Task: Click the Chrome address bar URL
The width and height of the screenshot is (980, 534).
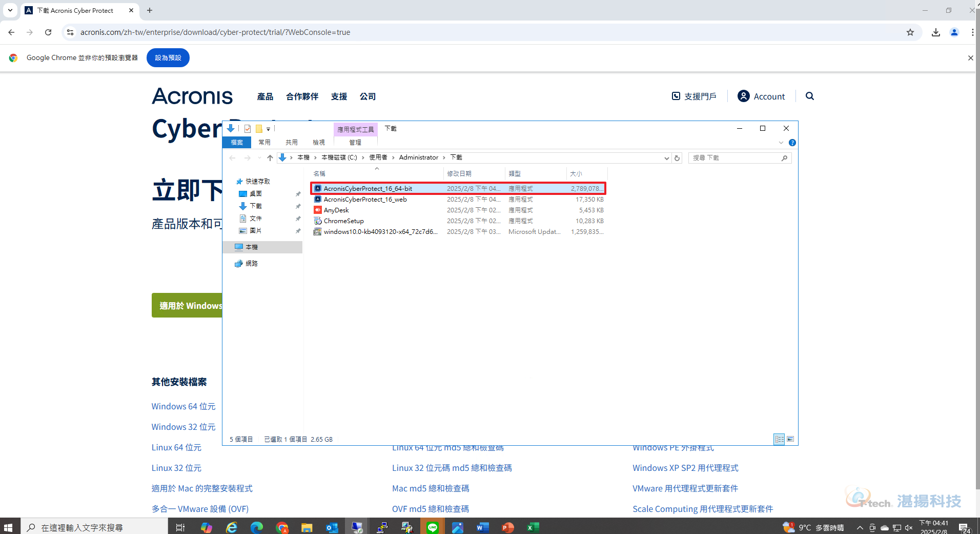Action: 215,32
